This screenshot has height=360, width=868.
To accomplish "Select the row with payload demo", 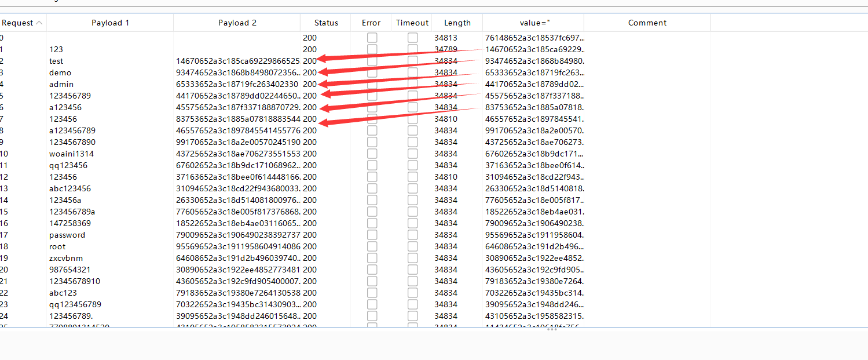I will click(356, 72).
